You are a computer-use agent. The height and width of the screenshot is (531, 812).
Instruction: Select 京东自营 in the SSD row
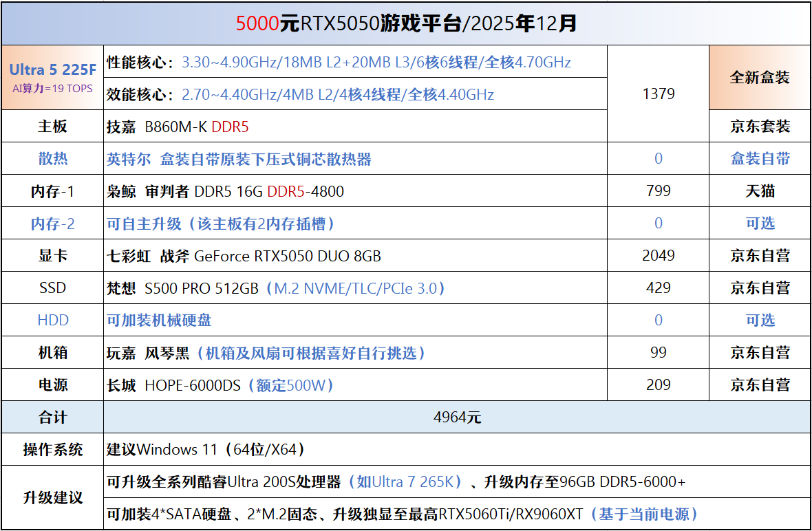click(760, 288)
